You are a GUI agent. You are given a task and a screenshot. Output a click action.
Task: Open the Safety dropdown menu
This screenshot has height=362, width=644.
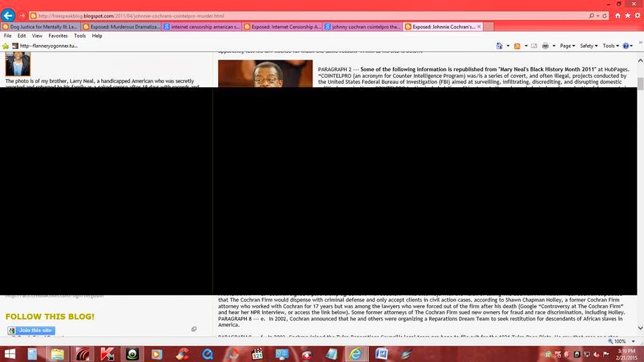pyautogui.click(x=588, y=46)
